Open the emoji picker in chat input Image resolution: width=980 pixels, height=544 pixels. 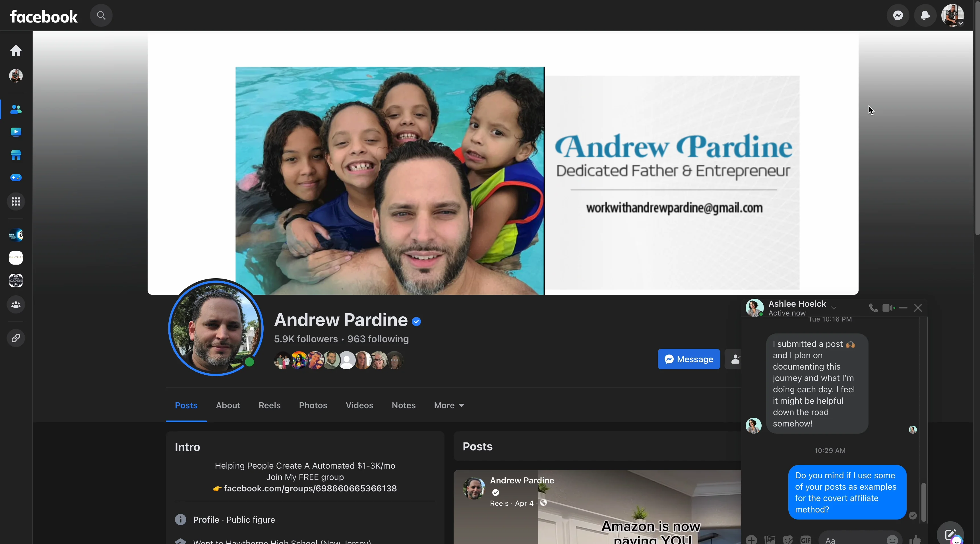click(892, 539)
